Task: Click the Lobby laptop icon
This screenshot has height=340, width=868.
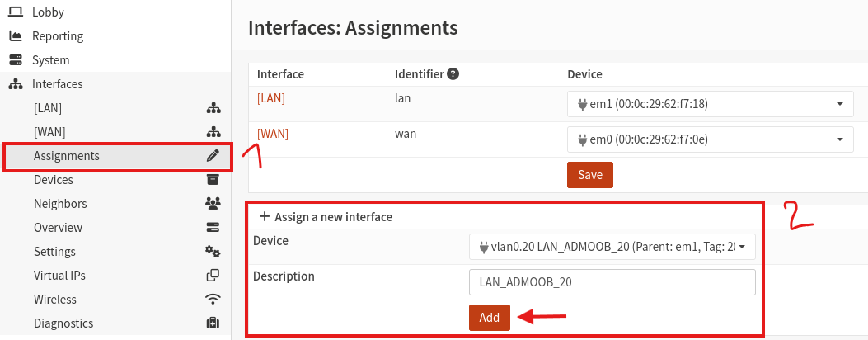Action: 16,12
